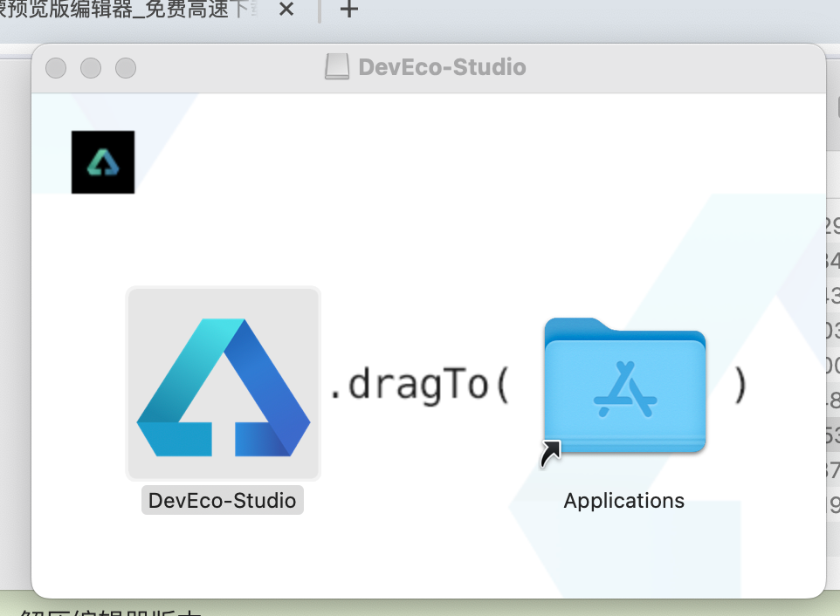The width and height of the screenshot is (840, 616).
Task: Close the browser tab behind the window
Action: coord(286,9)
